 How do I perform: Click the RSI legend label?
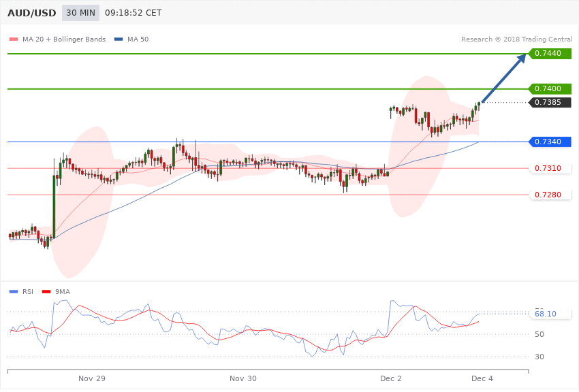[28, 292]
